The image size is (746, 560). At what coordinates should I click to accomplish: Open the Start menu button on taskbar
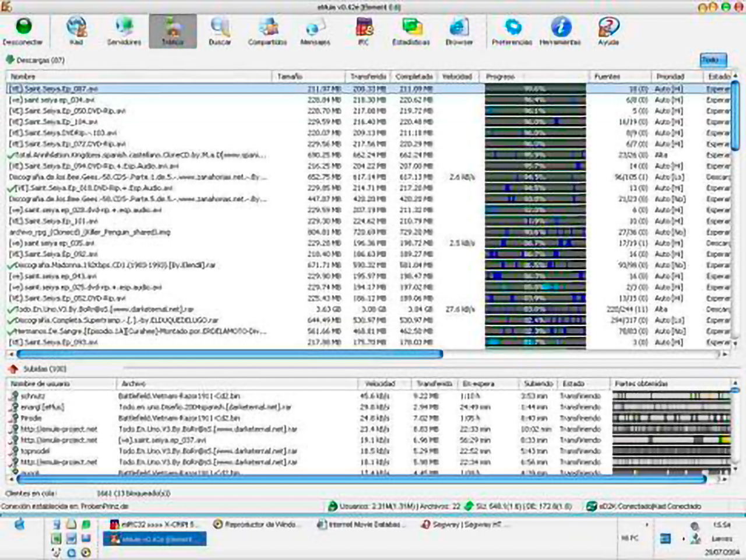tap(20, 525)
